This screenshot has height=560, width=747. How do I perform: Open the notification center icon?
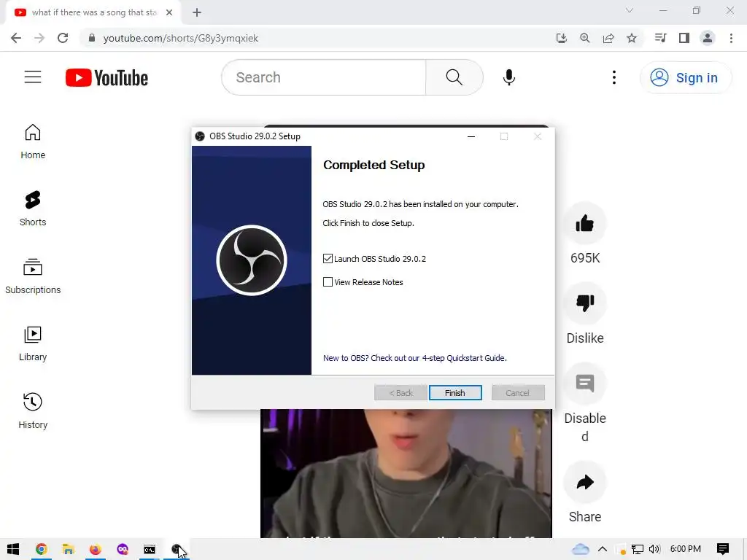click(x=723, y=549)
